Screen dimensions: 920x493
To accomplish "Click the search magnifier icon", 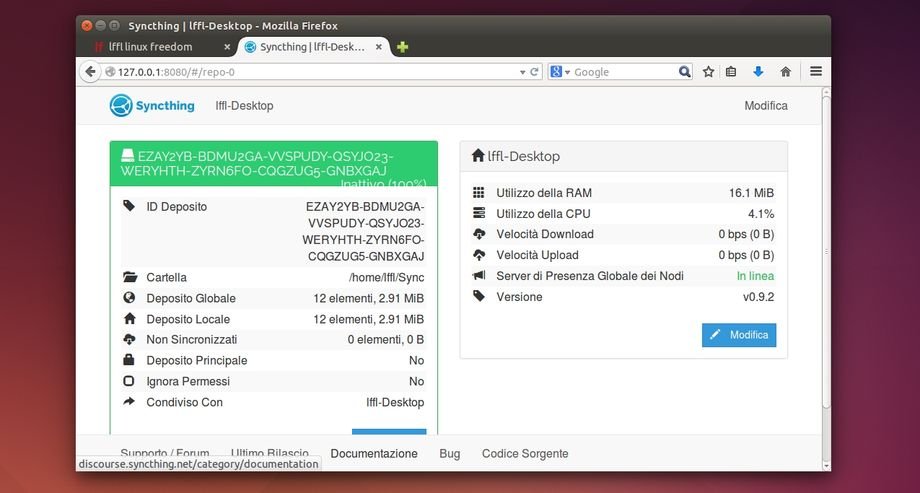I will (685, 72).
